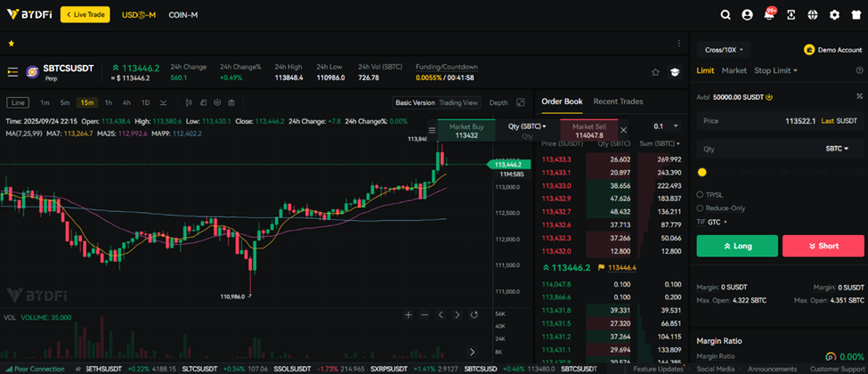The image size is (868, 374).
Task: Expand the Stop Limit order type dropdown
Action: pos(775,70)
